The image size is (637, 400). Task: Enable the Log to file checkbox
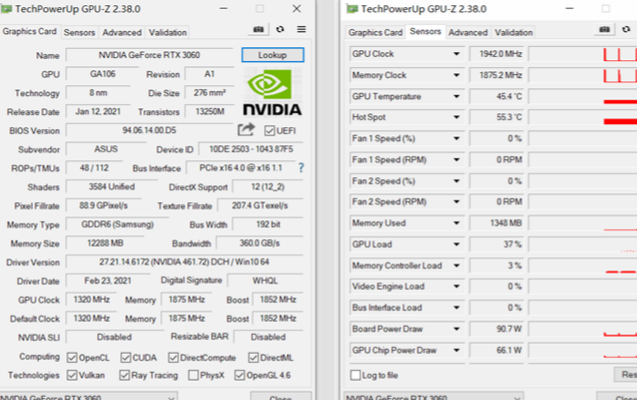click(355, 375)
